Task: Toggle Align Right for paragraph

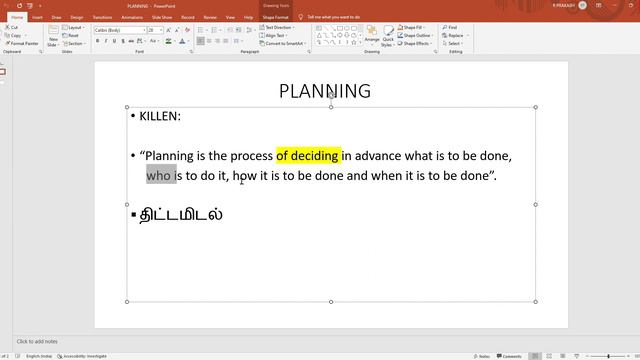Action: click(x=218, y=41)
